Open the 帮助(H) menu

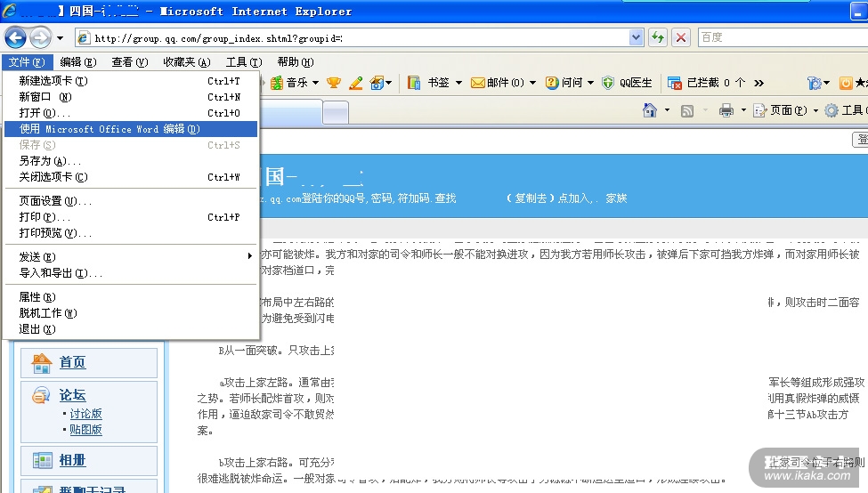coord(295,62)
